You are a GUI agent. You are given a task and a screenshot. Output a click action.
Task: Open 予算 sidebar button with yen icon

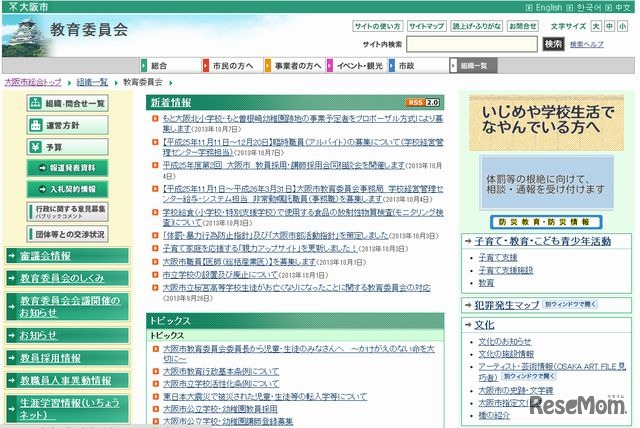click(x=67, y=147)
